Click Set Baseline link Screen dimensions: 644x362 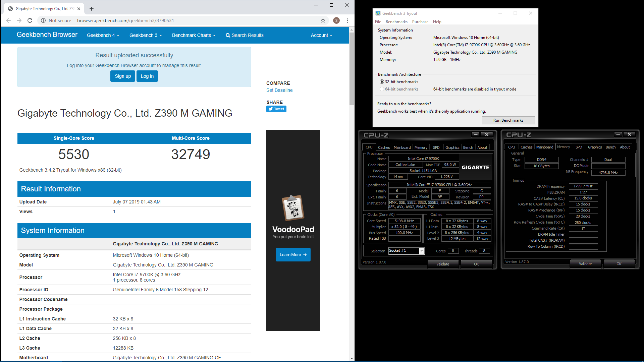pyautogui.click(x=279, y=90)
